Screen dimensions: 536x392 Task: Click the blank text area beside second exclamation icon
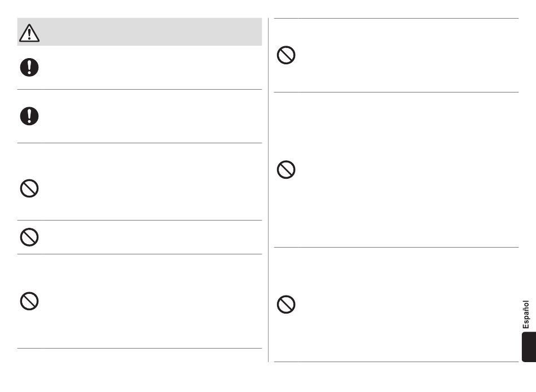[151, 116]
